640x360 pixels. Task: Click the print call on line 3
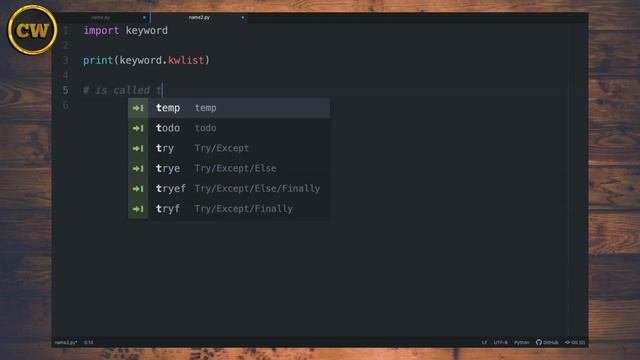tap(98, 60)
